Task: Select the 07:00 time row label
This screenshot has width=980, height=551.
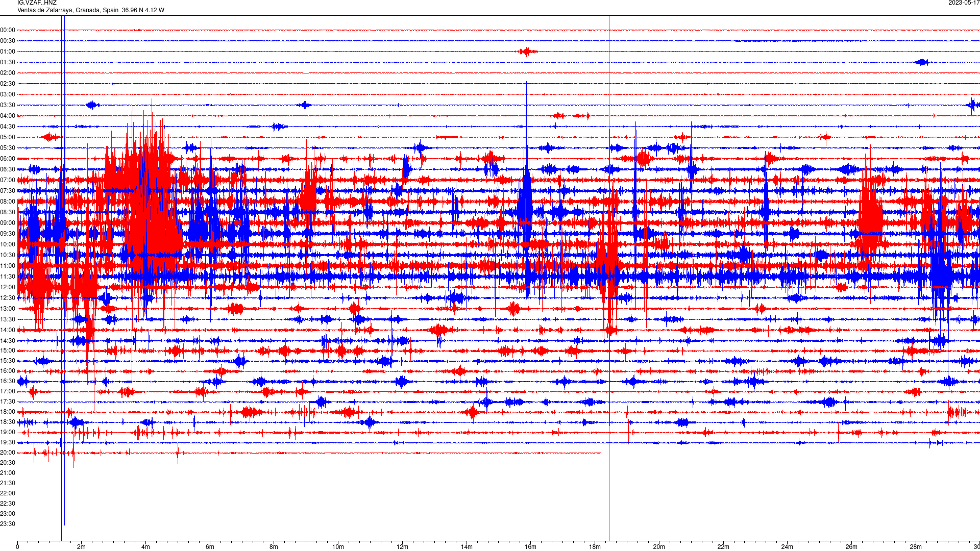Action: coord(8,180)
